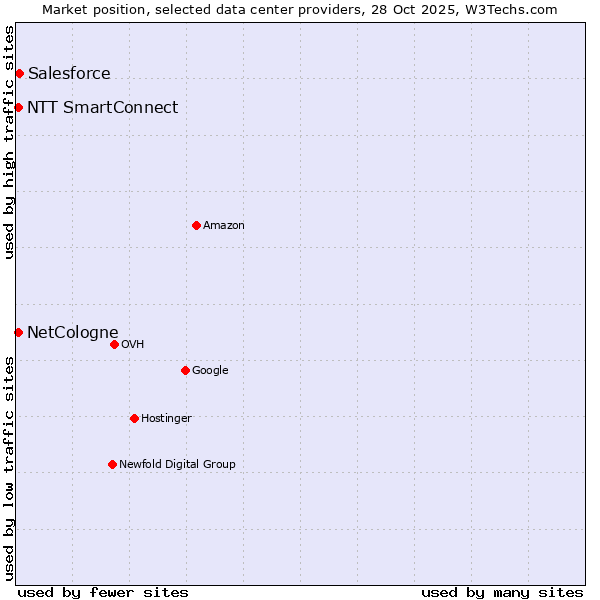The height and width of the screenshot is (600, 600).
Task: Click the 'used by low traffic sites' axis label
Action: [x=9, y=467]
